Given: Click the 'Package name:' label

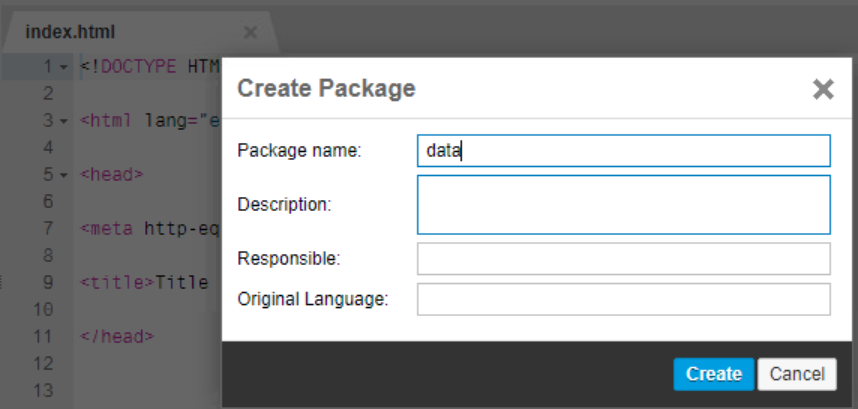Looking at the screenshot, I should pyautogui.click(x=299, y=151).
